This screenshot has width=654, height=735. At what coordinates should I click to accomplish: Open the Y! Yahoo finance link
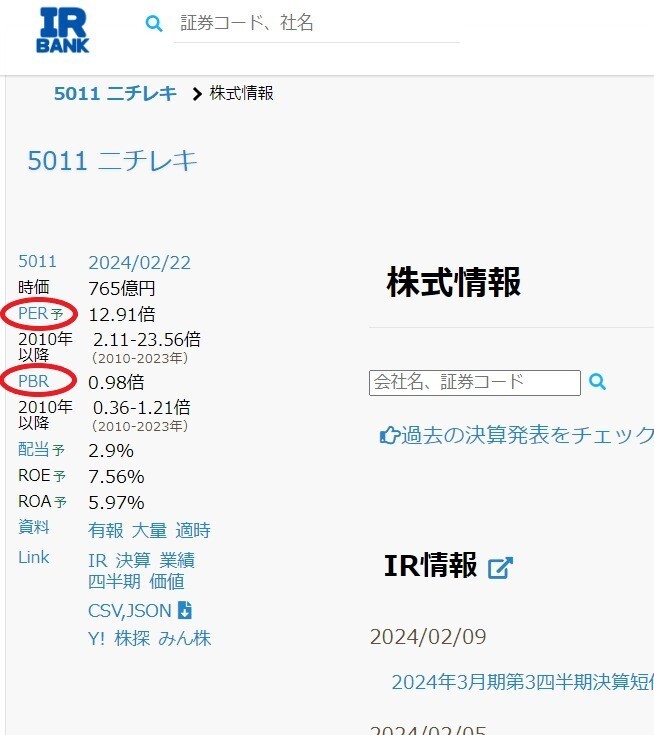(x=96, y=638)
